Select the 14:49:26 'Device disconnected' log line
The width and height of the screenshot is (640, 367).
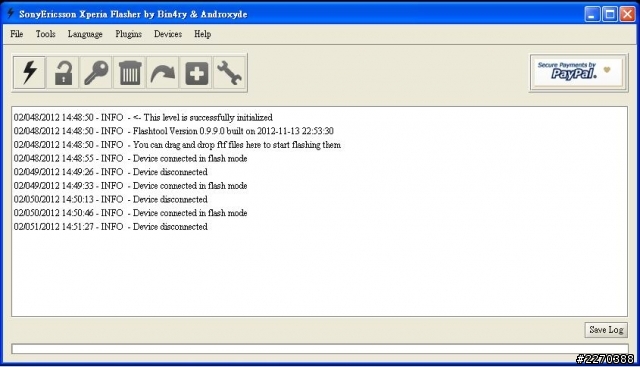click(x=111, y=172)
